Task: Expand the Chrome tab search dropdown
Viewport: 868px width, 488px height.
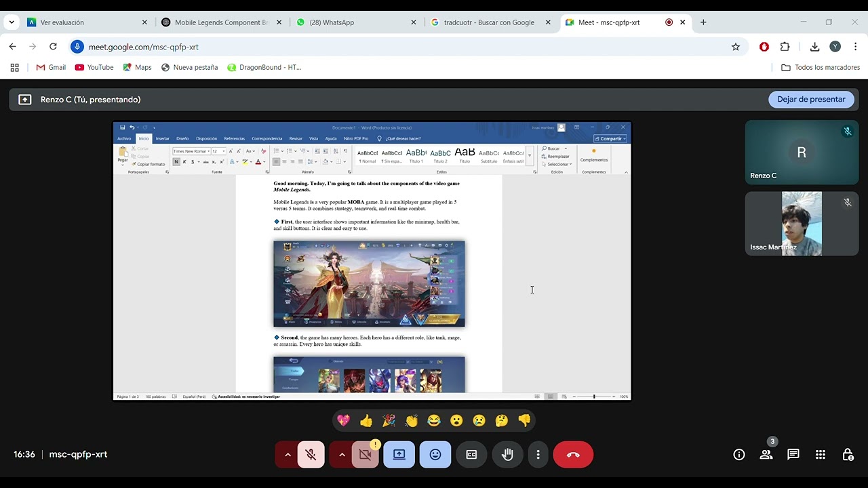Action: tap(12, 22)
